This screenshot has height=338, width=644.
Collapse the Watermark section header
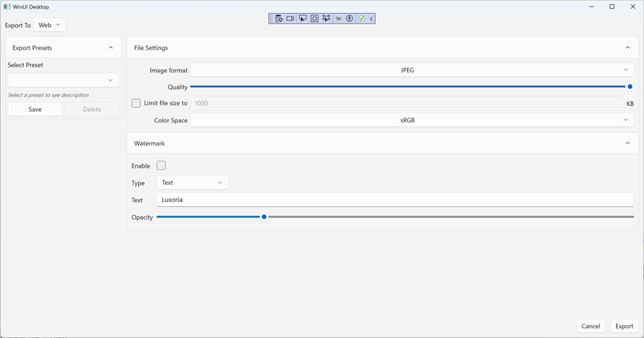point(628,143)
